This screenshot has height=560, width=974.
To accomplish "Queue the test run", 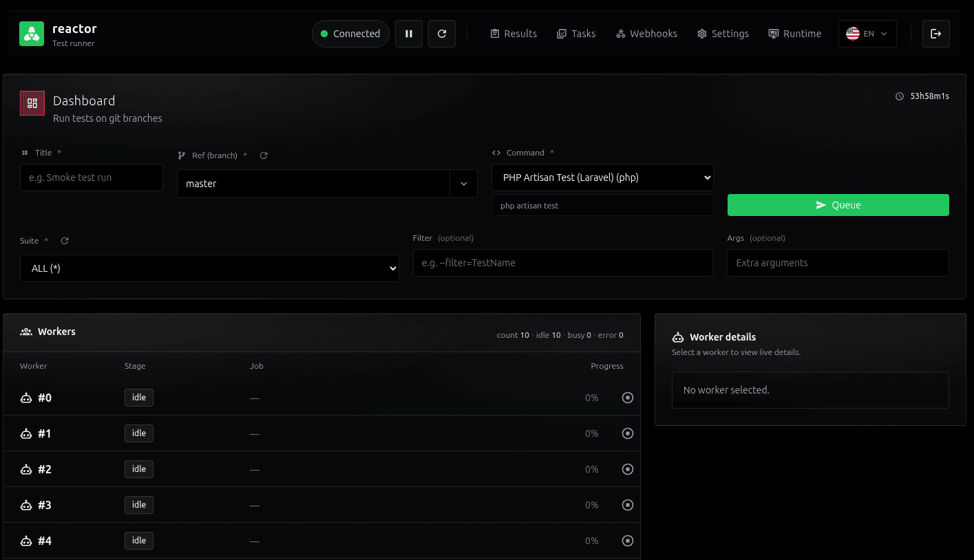I will tap(838, 205).
